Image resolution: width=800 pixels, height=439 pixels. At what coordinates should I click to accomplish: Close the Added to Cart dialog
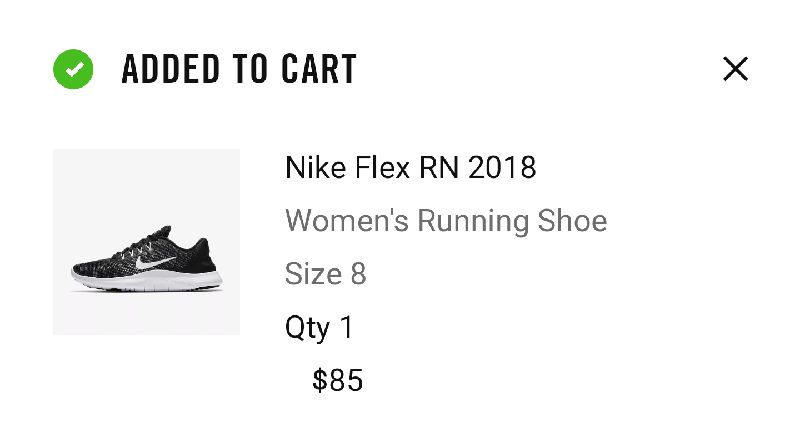735,69
